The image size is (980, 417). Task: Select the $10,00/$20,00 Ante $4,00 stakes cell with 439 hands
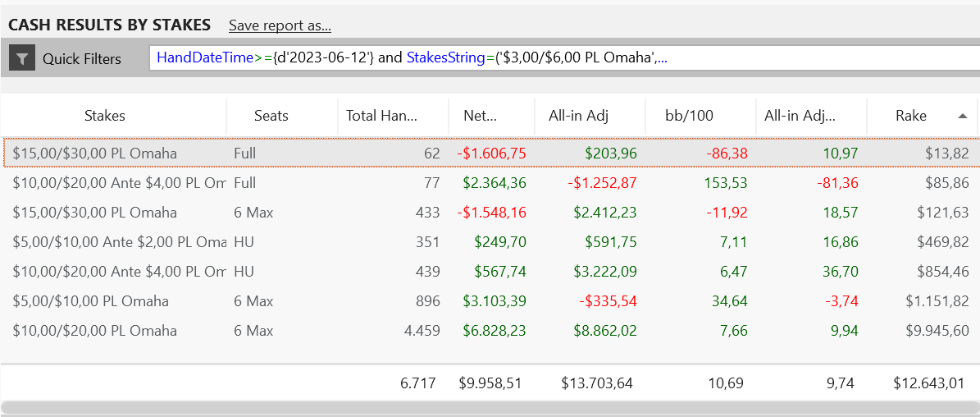(120, 272)
